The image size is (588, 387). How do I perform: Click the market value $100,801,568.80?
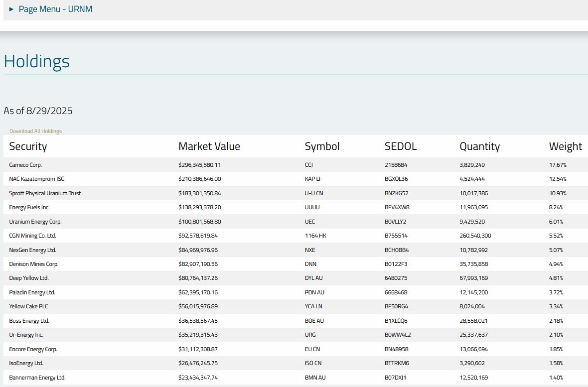199,222
